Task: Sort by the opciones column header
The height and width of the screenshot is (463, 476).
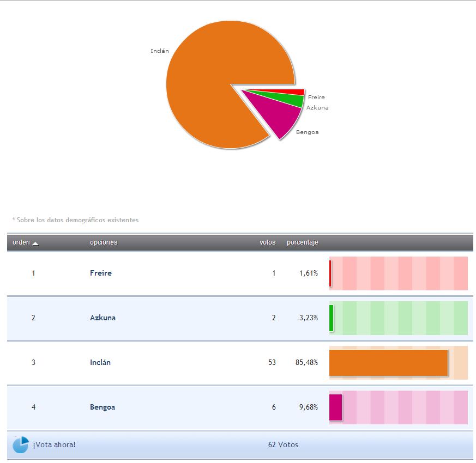Action: [104, 242]
